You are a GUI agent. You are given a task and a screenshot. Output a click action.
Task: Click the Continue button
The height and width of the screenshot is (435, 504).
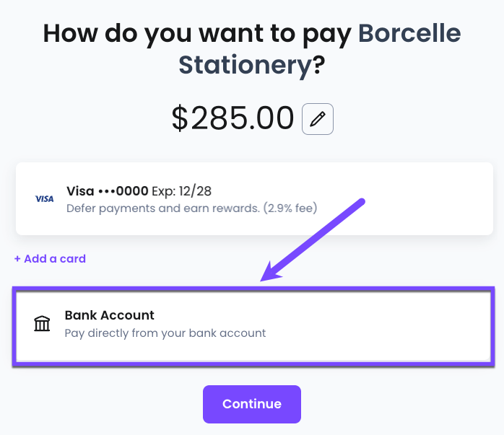coord(252,404)
